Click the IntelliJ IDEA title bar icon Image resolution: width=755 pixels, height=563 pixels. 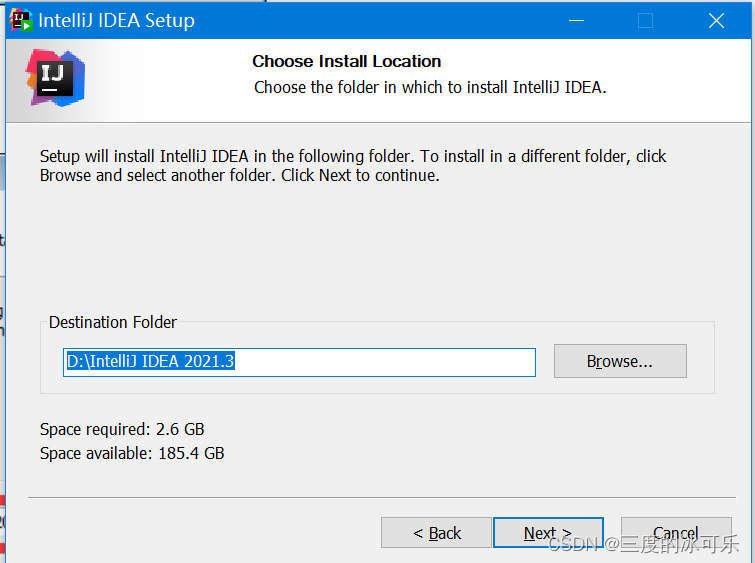click(x=21, y=20)
